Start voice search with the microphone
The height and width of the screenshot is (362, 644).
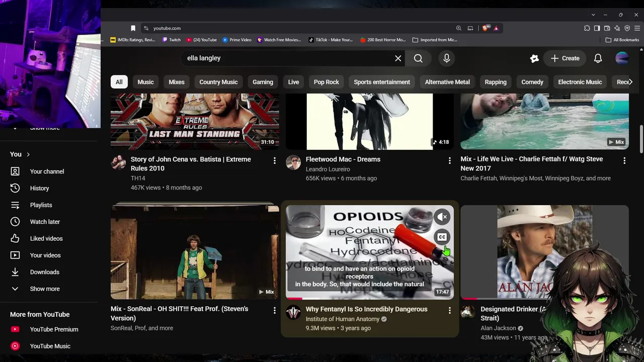(x=446, y=58)
